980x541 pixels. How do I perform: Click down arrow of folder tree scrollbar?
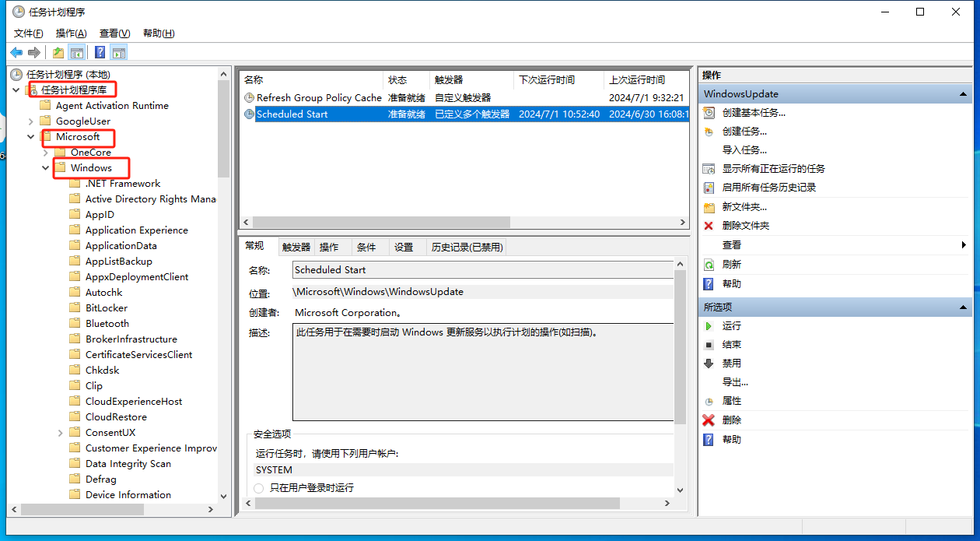click(224, 495)
